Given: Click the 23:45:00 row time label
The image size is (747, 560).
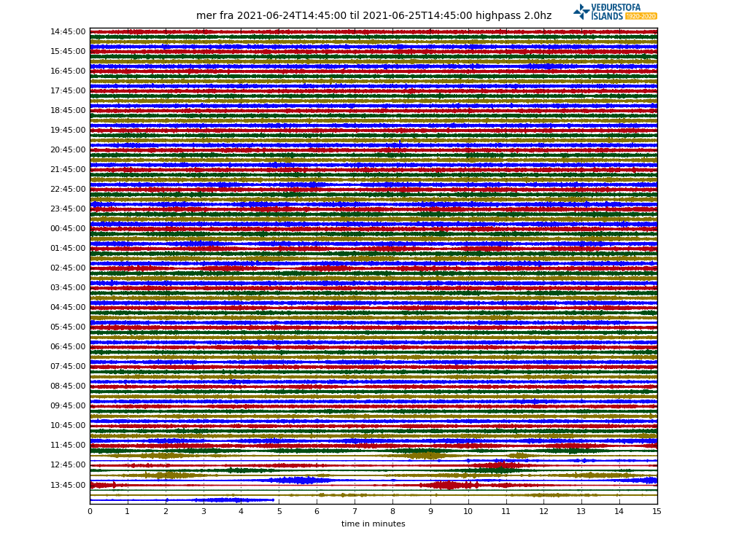Looking at the screenshot, I should (68, 209).
